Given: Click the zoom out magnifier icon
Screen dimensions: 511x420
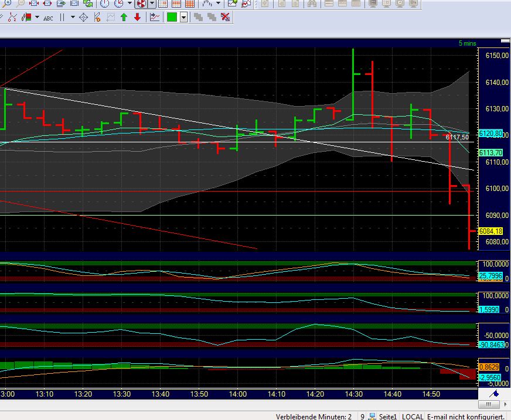Looking at the screenshot, I should [21, 4].
